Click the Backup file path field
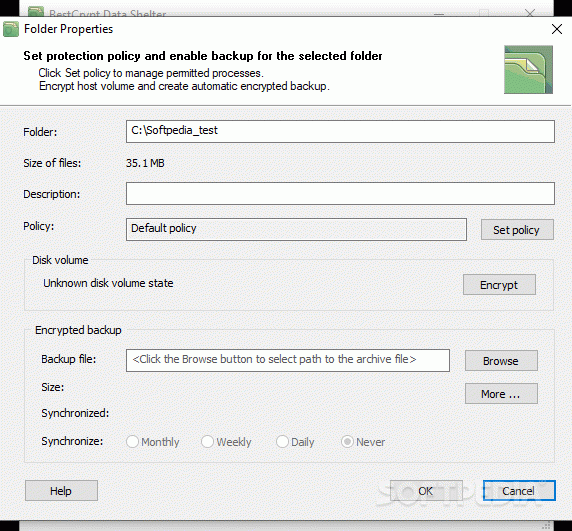The width and height of the screenshot is (572, 531). (288, 360)
